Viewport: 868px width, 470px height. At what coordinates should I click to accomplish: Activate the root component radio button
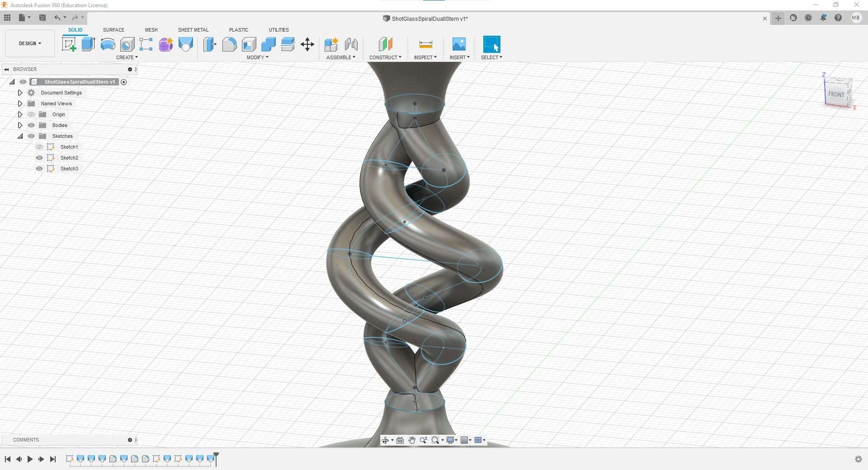[124, 82]
